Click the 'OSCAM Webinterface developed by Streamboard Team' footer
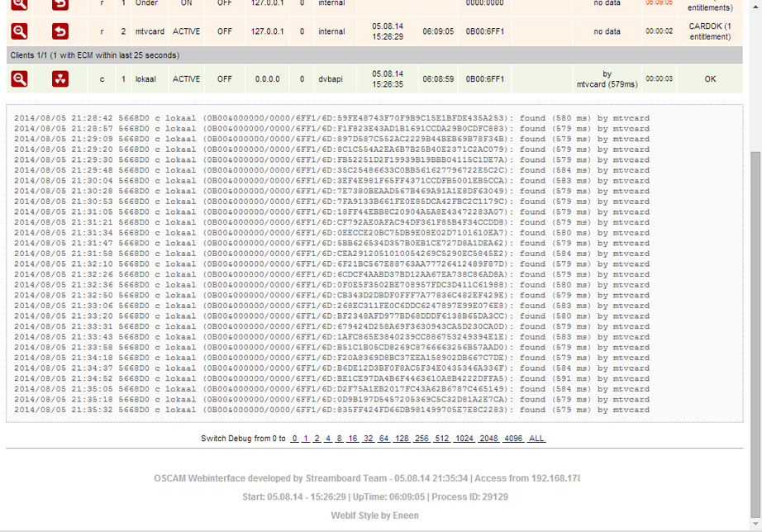This screenshot has height=532, width=762. point(270,478)
